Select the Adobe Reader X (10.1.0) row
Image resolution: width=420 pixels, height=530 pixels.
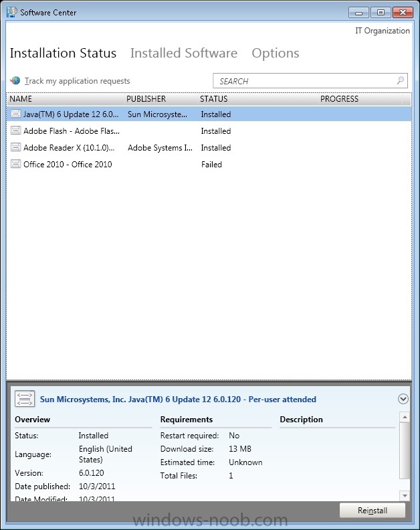209,147
